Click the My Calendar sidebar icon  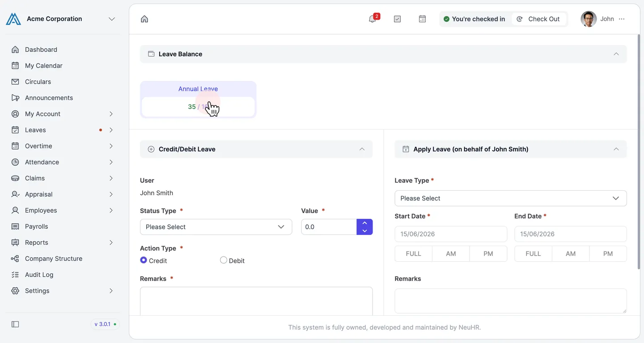(15, 66)
